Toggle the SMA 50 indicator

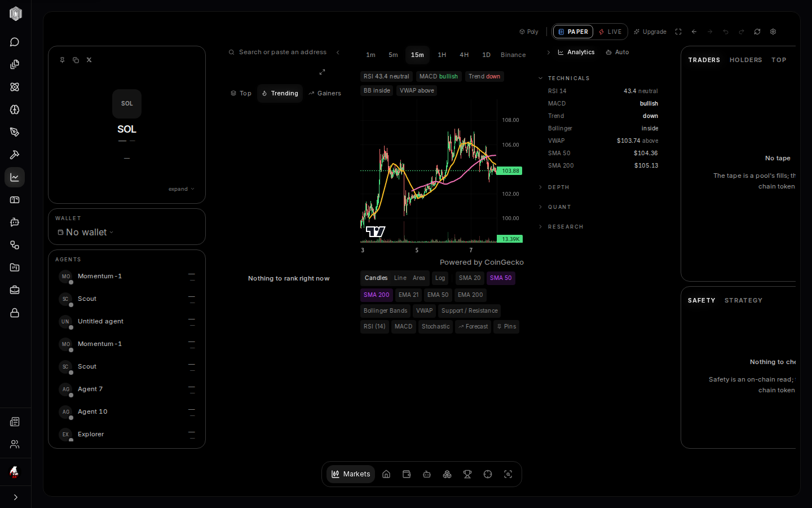(x=501, y=278)
